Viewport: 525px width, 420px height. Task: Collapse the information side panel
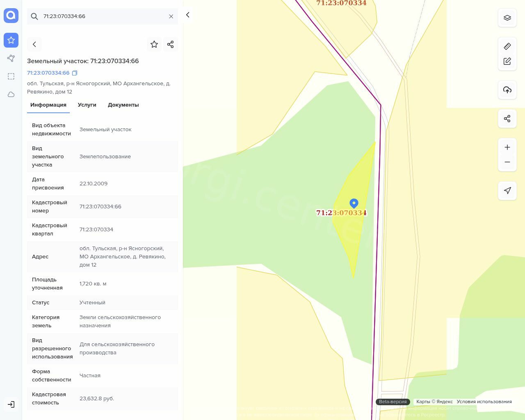188,15
